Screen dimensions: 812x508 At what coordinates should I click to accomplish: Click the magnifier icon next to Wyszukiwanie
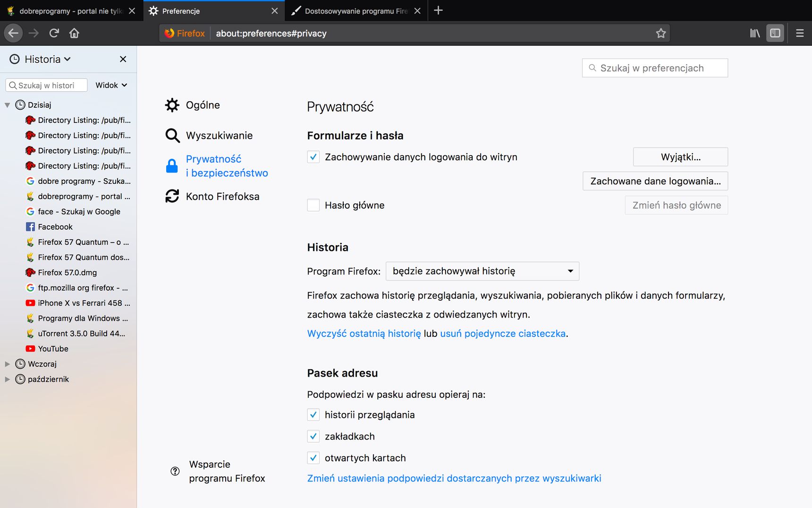coord(172,136)
